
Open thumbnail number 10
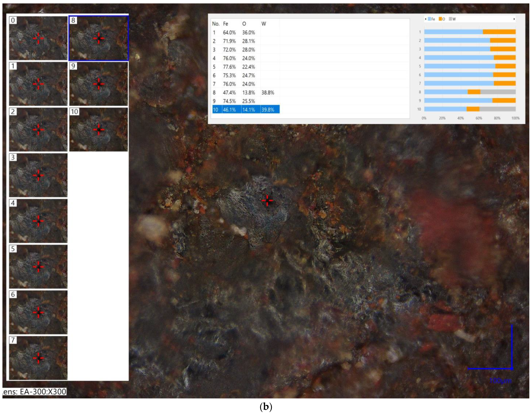99,129
